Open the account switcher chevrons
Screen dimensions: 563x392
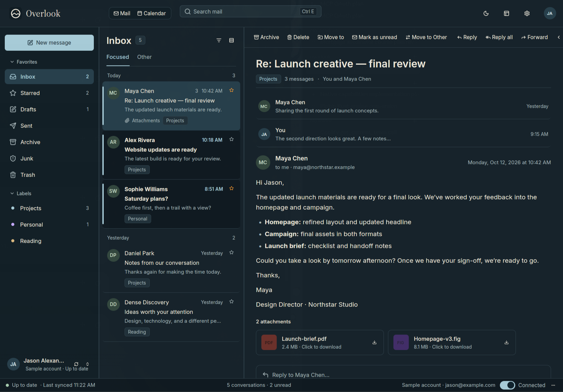tap(87, 364)
